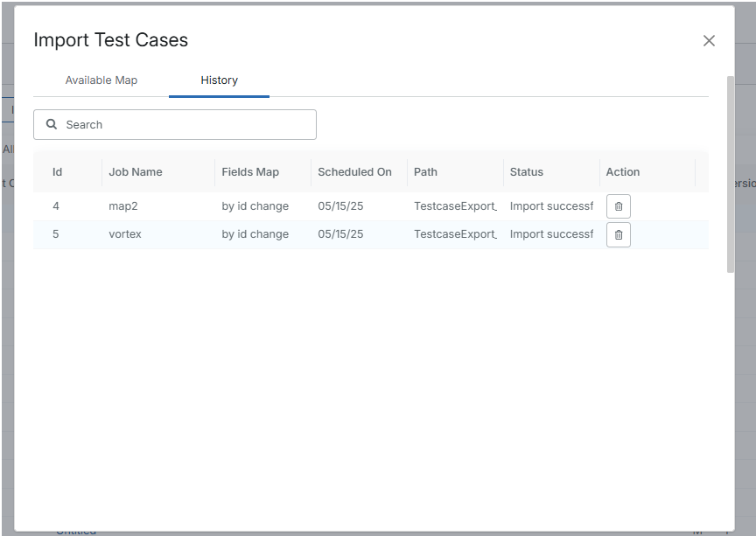This screenshot has width=756, height=536.
Task: Click the Import success status of map2
Action: (551, 206)
